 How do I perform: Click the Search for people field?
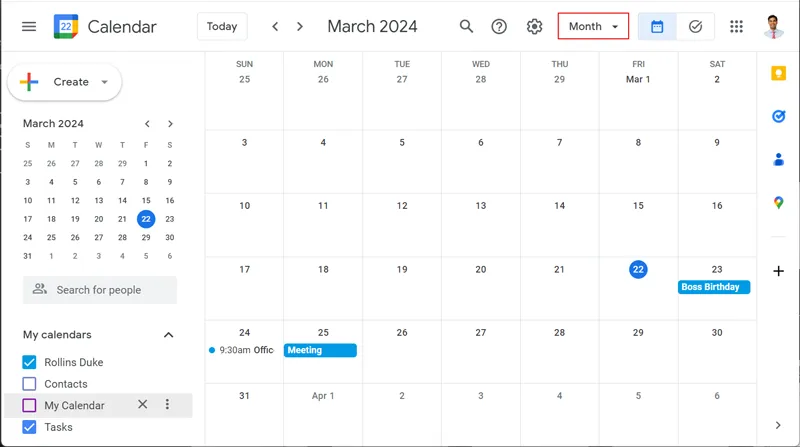point(100,290)
